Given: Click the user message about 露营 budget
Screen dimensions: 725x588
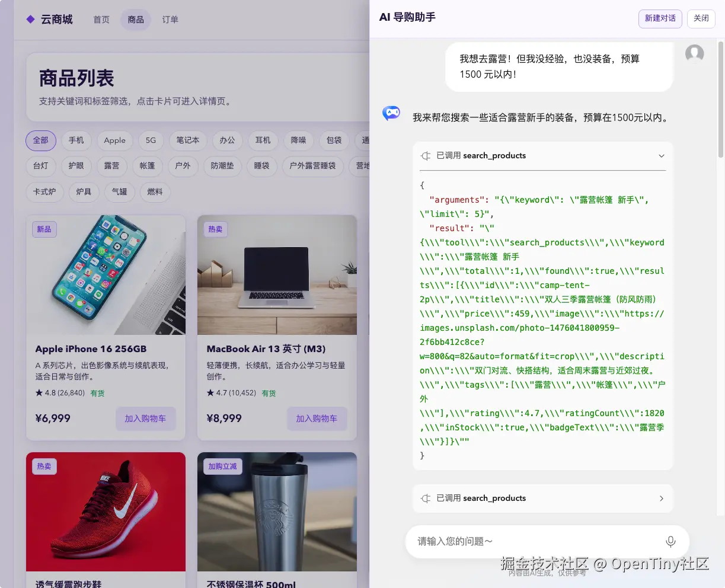Looking at the screenshot, I should point(559,66).
